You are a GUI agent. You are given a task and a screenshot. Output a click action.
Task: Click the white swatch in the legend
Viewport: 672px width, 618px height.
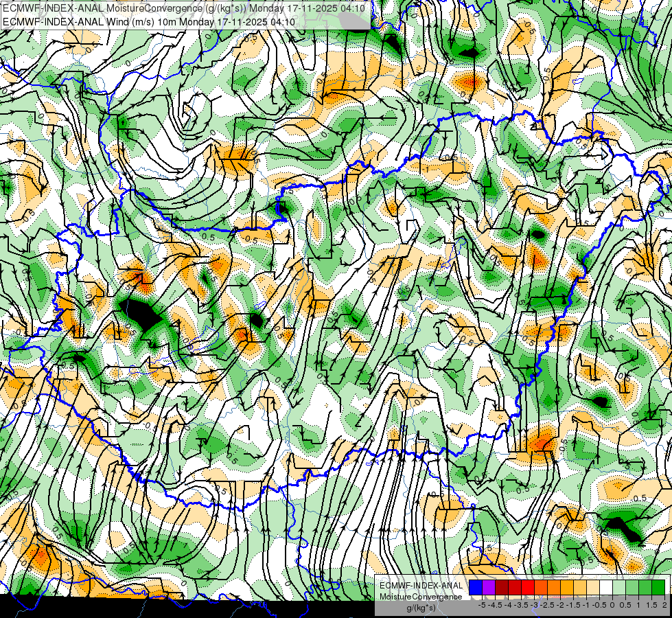tap(606, 588)
